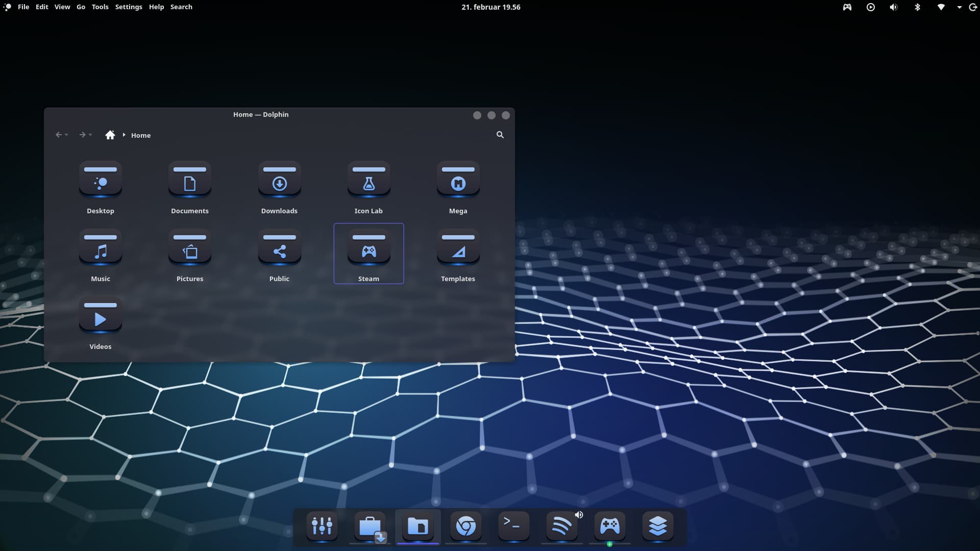Click the Home breadcrumb label
The width and height of the screenshot is (980, 551).
tap(141, 135)
